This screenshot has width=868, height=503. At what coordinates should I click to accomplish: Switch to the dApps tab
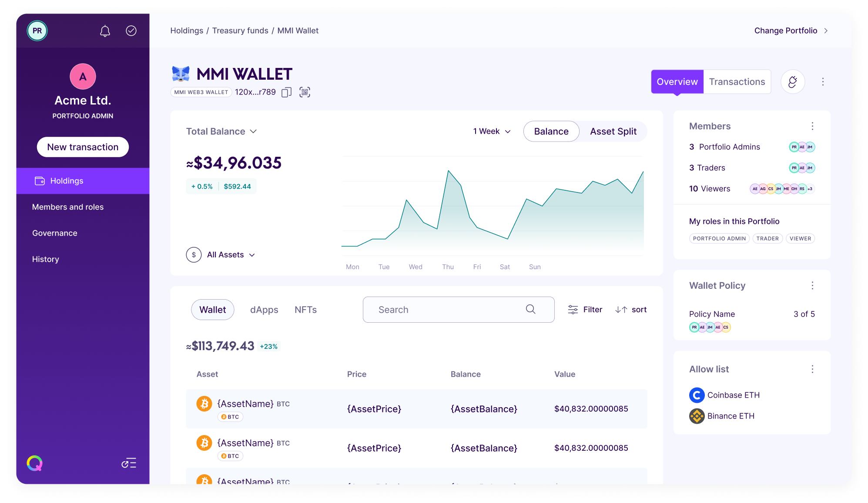point(264,310)
